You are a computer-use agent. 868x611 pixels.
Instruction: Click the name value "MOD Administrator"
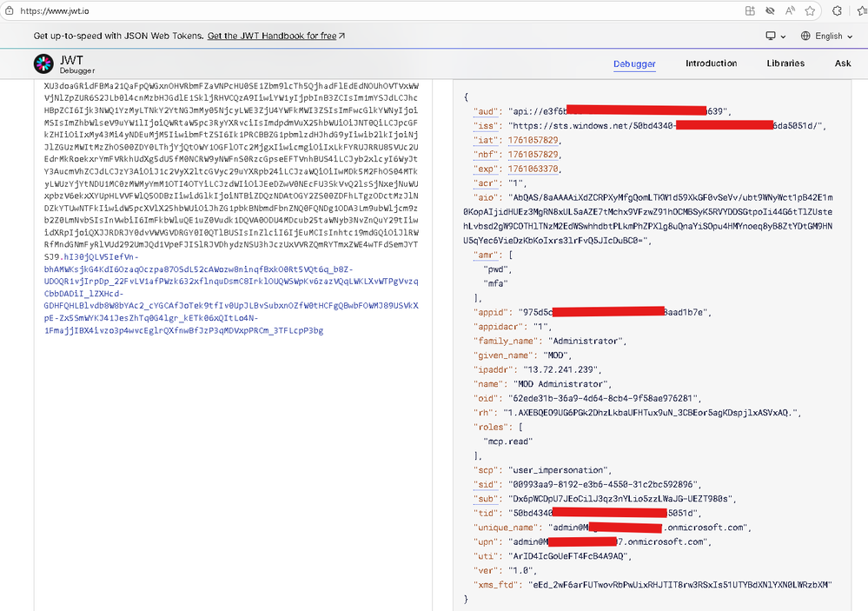coord(561,384)
